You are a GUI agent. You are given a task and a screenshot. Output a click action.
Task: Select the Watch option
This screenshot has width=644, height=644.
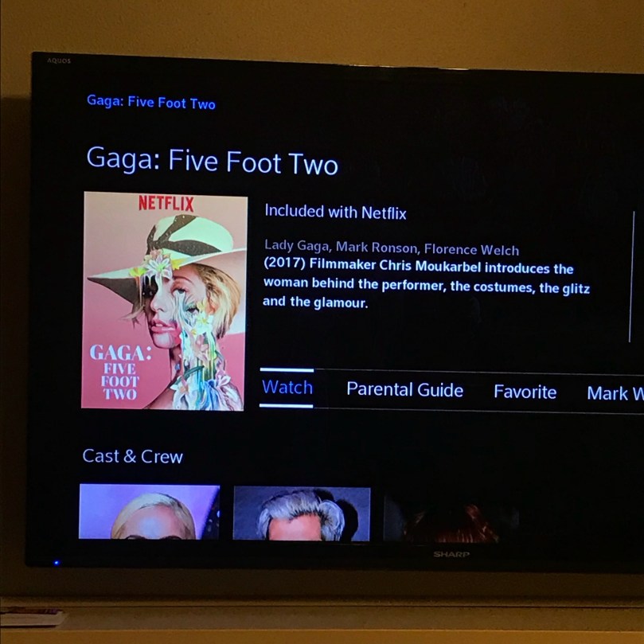[x=287, y=388]
